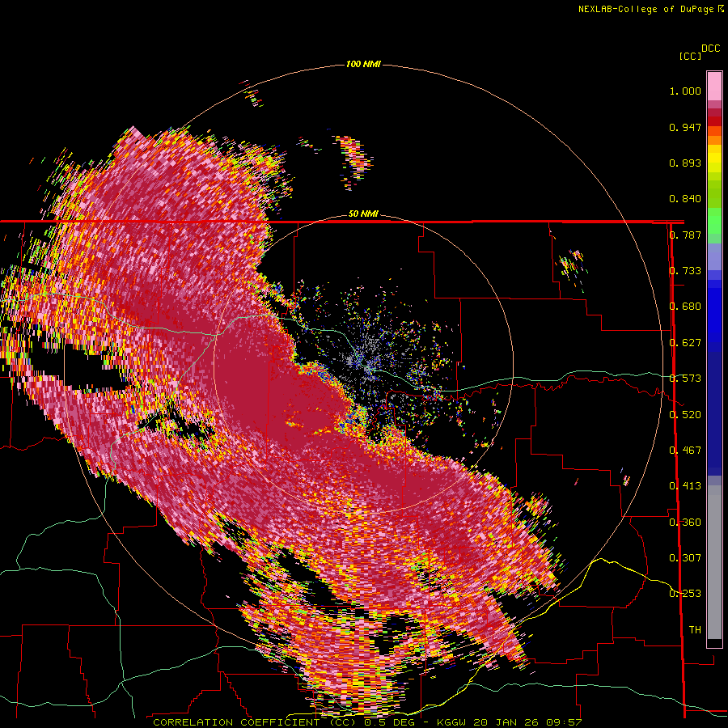Click the 0.733 color scale value
This screenshot has height=728, width=728.
click(x=685, y=271)
